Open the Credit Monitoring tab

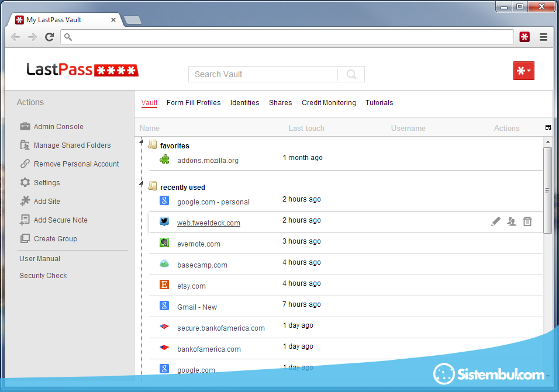(329, 103)
